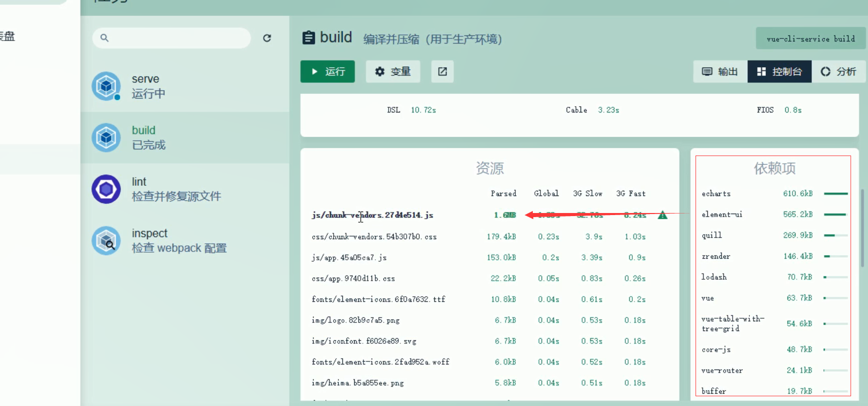The height and width of the screenshot is (406, 868).
Task: Click the serve task webpack icon
Action: 106,86
